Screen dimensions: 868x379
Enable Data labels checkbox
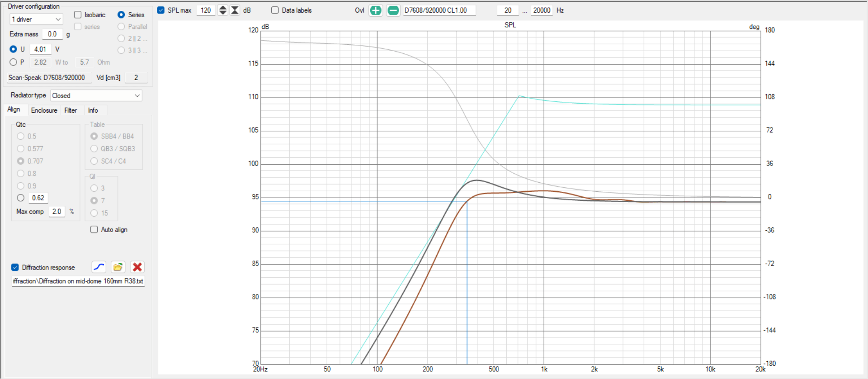pos(275,10)
